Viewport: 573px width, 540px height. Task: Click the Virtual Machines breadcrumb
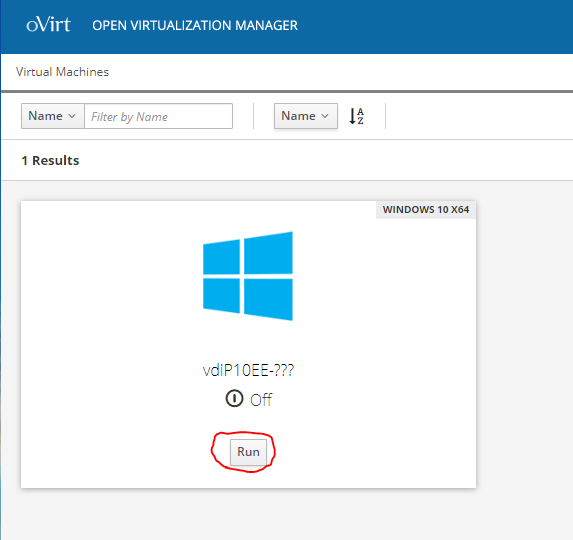pyautogui.click(x=62, y=72)
